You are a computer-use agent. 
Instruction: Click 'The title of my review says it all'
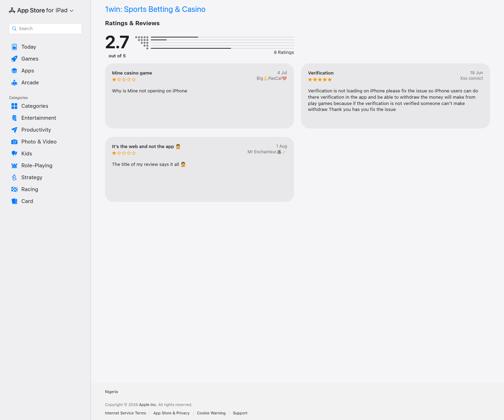[x=149, y=164]
